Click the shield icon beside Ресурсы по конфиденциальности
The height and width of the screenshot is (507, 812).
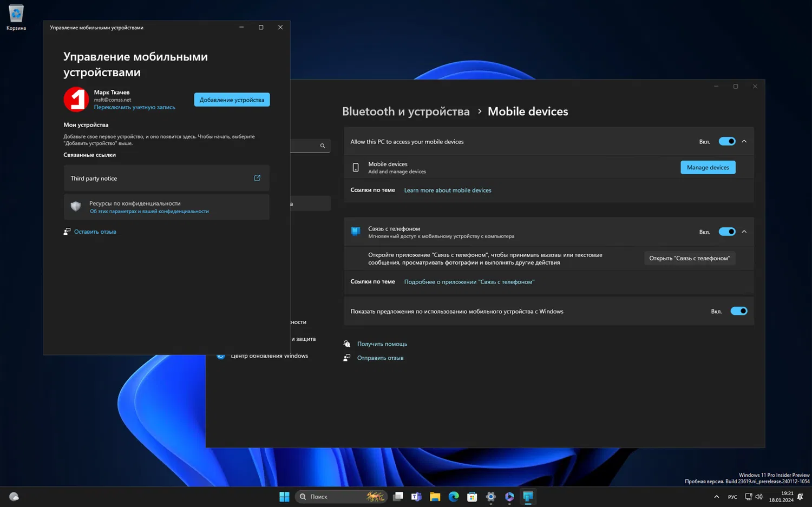click(76, 206)
